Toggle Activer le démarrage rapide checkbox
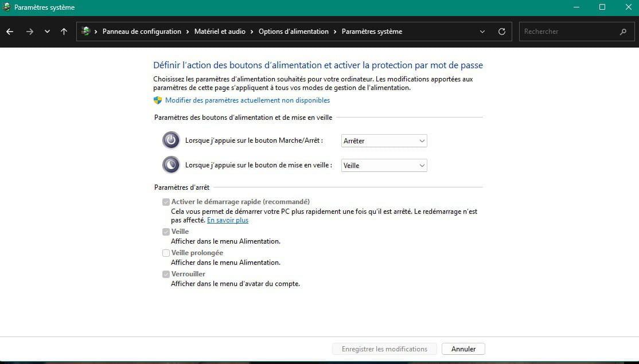 (166, 202)
